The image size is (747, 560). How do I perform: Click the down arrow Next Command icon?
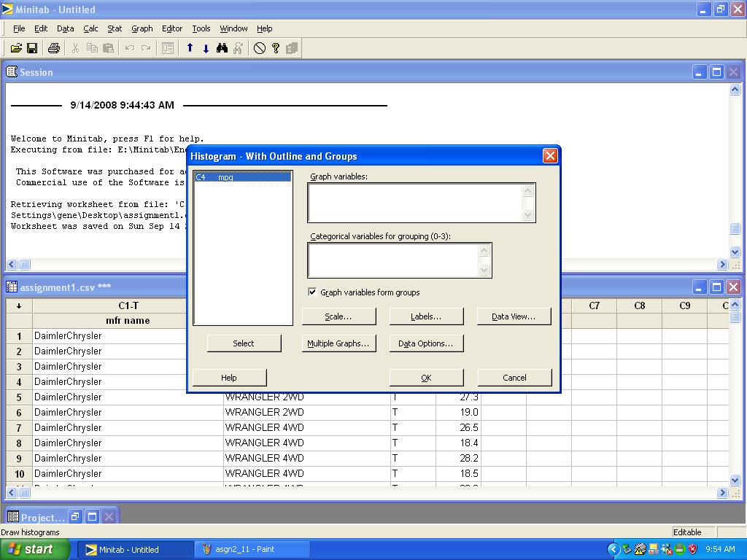click(x=206, y=48)
